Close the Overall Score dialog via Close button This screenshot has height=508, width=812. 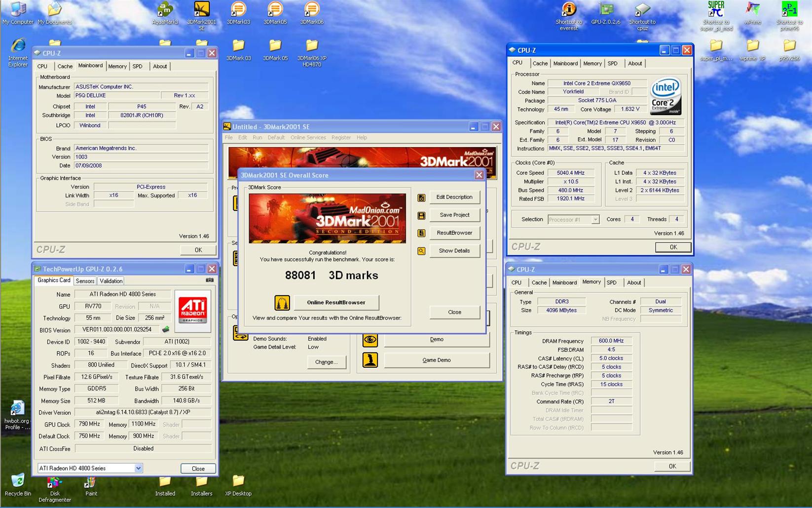click(x=454, y=312)
